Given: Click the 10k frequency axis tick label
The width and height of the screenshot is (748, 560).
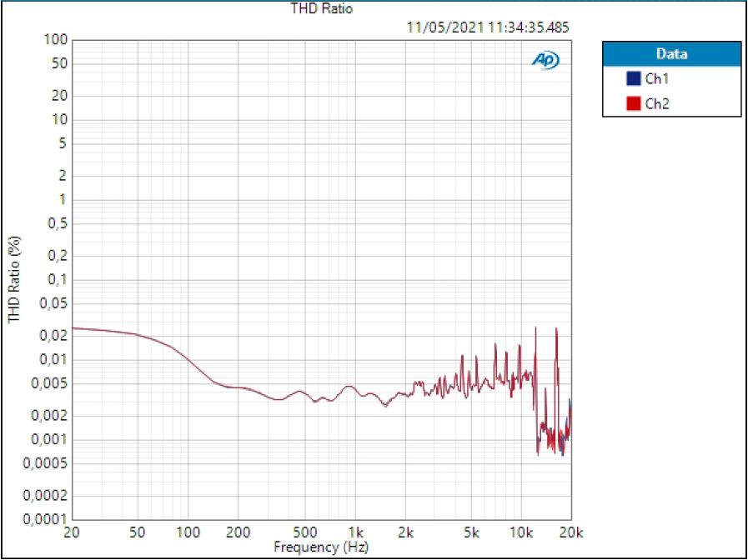Looking at the screenshot, I should coord(521,532).
